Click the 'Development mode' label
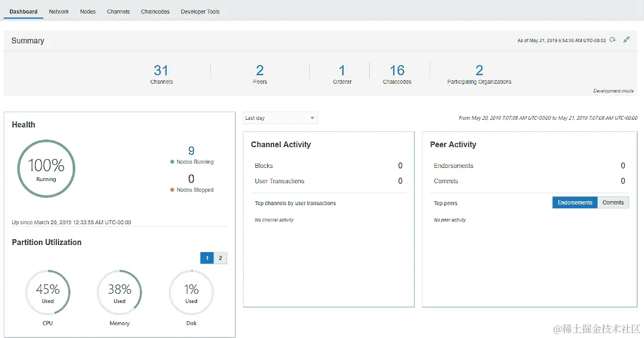Image resolution: width=644 pixels, height=338 pixels. (613, 91)
